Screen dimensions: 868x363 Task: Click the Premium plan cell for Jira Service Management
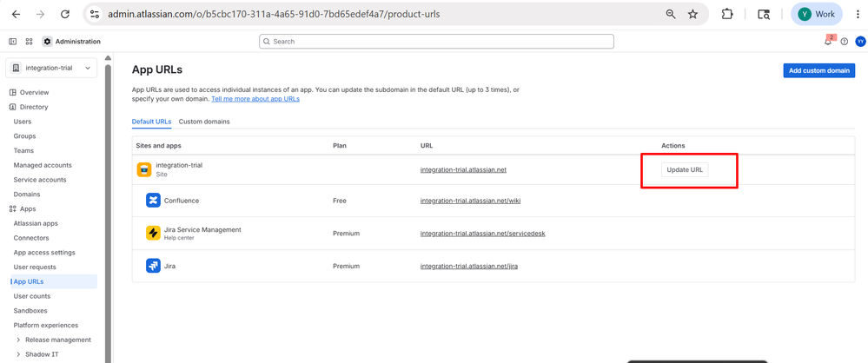click(x=346, y=233)
